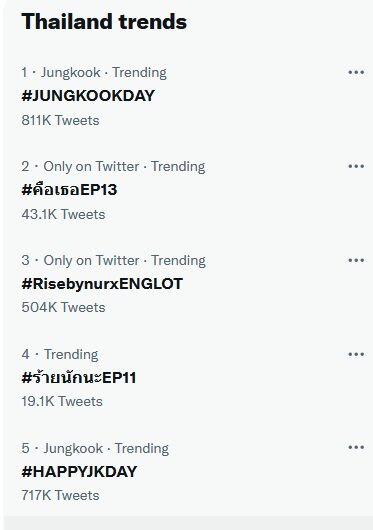Click the Thailand trends heading
Image resolution: width=373 pixels, height=530 pixels.
click(104, 22)
